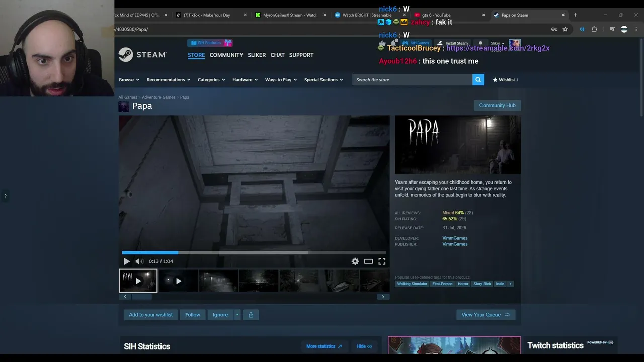
Task: Expand the Categories menu
Action: coord(211,80)
